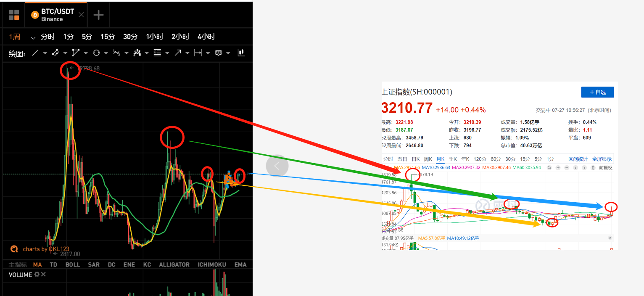Switch to the 日K tab
Screen dimensions: 644x296
pyautogui.click(x=415, y=159)
